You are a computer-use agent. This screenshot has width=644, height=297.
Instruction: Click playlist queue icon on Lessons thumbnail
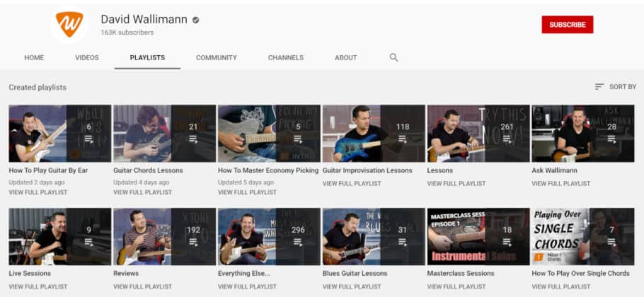tap(507, 139)
